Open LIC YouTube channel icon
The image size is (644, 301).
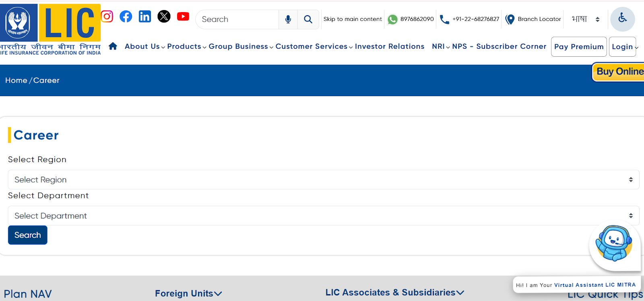[183, 16]
